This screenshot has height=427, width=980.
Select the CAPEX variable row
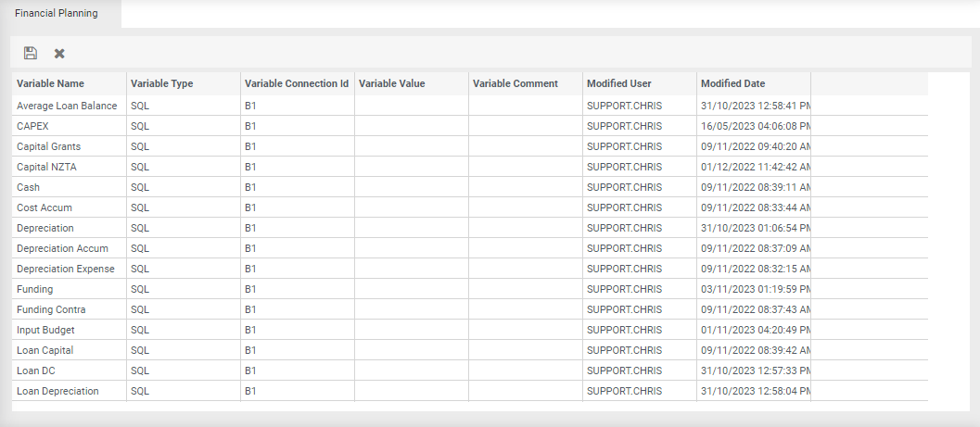click(32, 126)
